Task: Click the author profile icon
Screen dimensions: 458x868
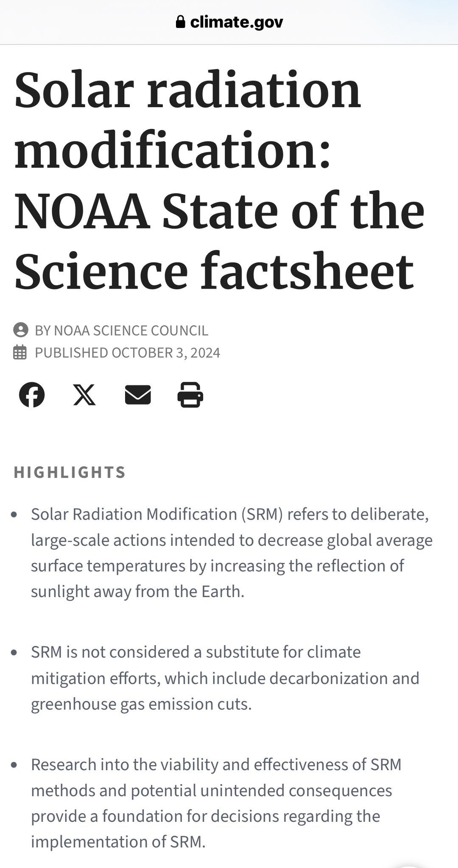Action: click(21, 330)
